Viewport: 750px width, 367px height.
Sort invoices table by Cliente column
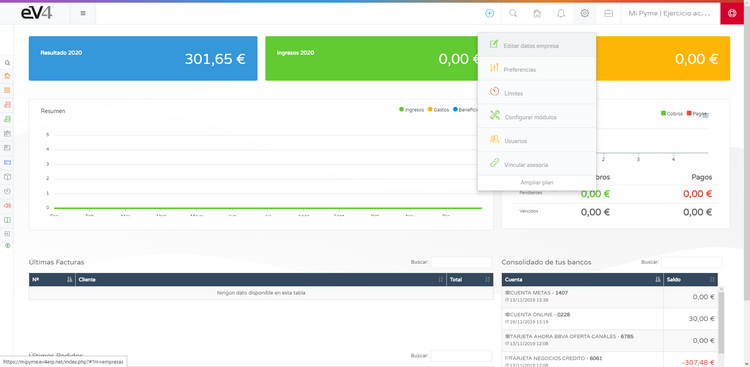click(x=261, y=279)
